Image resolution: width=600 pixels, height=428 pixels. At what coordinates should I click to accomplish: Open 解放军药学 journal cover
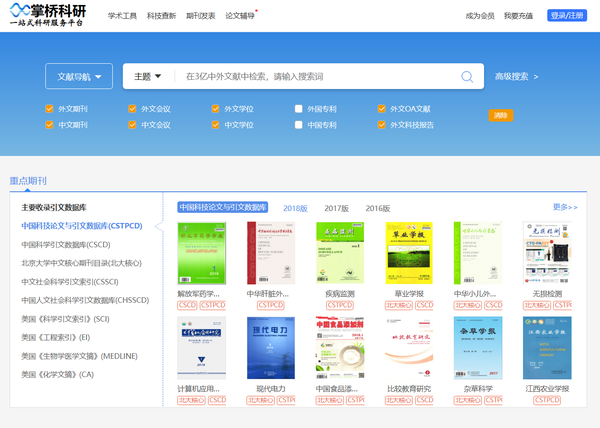202,253
